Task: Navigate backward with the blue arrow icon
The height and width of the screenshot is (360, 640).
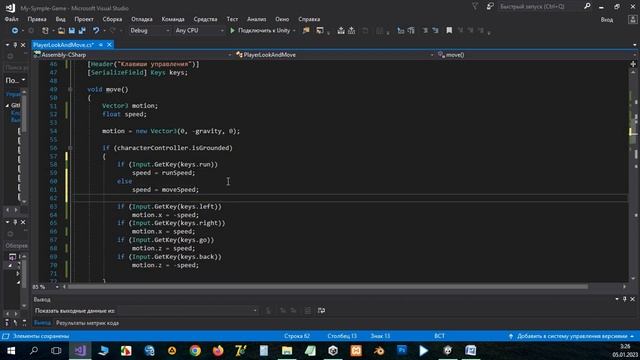Action: (14, 31)
